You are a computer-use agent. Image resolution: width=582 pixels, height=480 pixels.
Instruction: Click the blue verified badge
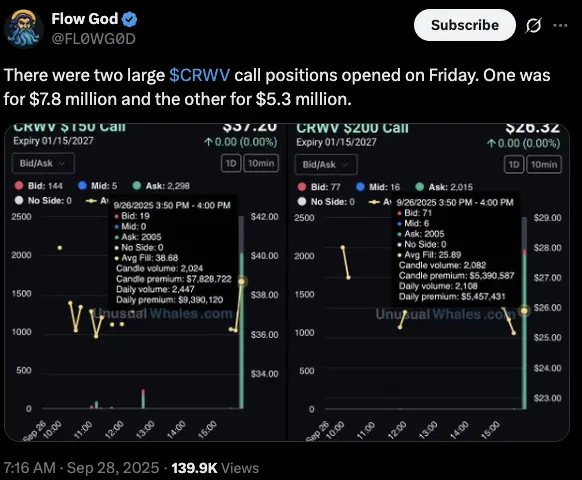coord(130,19)
